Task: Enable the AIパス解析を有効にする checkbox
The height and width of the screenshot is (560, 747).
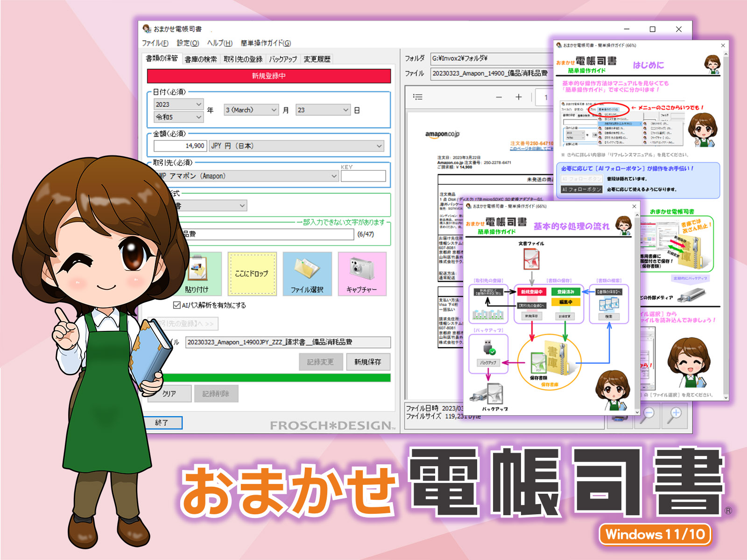Action: point(177,305)
